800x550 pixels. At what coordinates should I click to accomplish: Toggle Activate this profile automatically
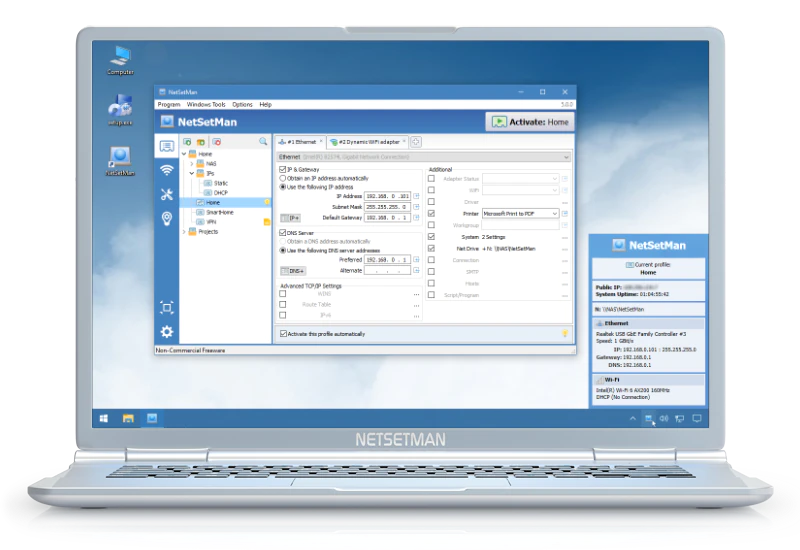click(283, 334)
